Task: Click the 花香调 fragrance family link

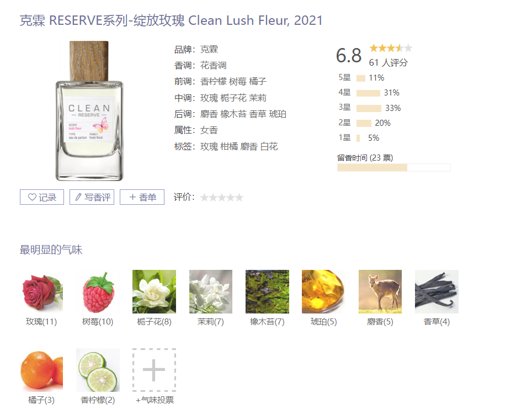Action: 213,66
